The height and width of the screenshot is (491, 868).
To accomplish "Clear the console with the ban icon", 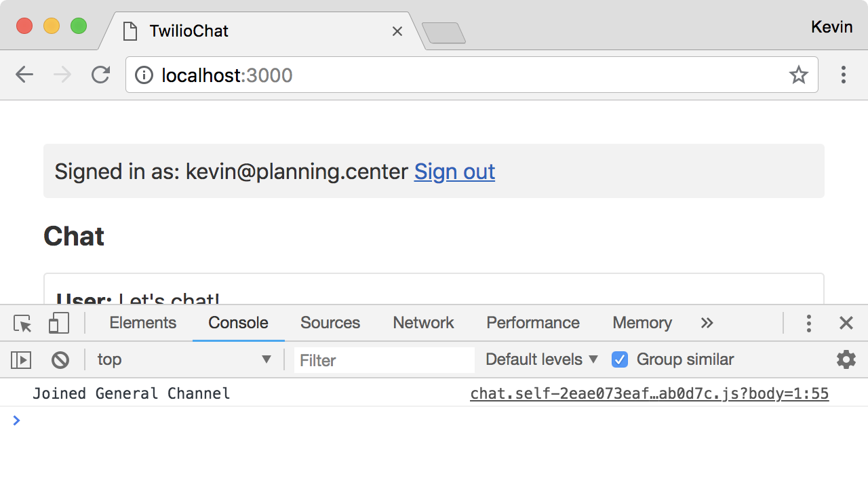I will [60, 360].
